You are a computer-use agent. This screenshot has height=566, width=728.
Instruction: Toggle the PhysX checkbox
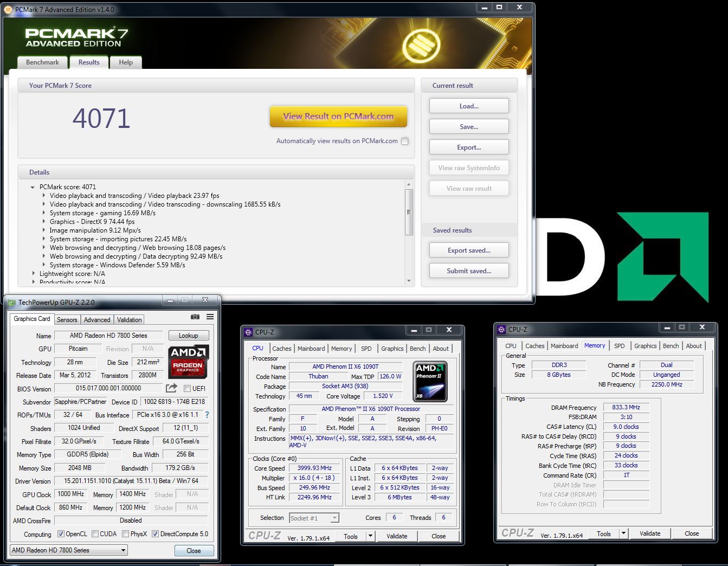125,534
